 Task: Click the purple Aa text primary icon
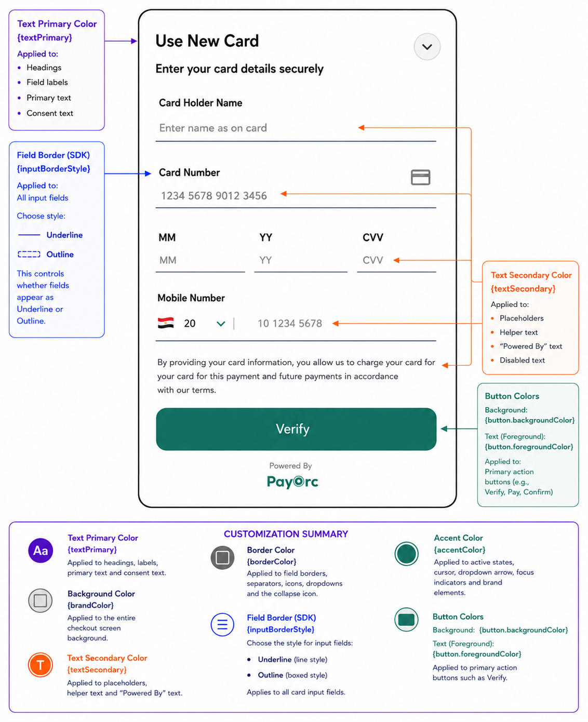pyautogui.click(x=41, y=551)
